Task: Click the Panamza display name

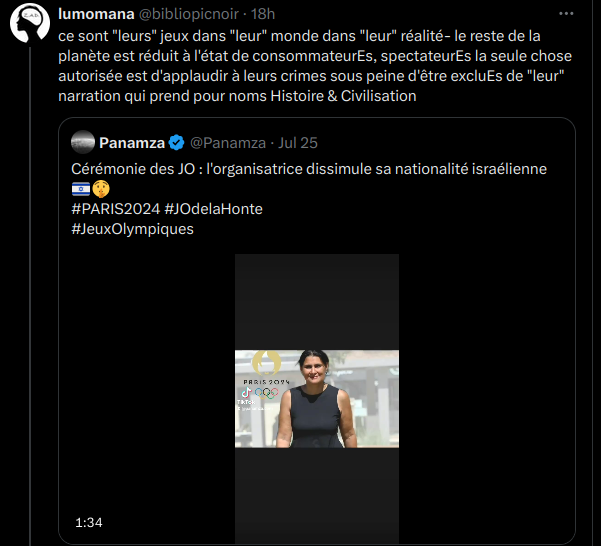Action: click(132, 143)
